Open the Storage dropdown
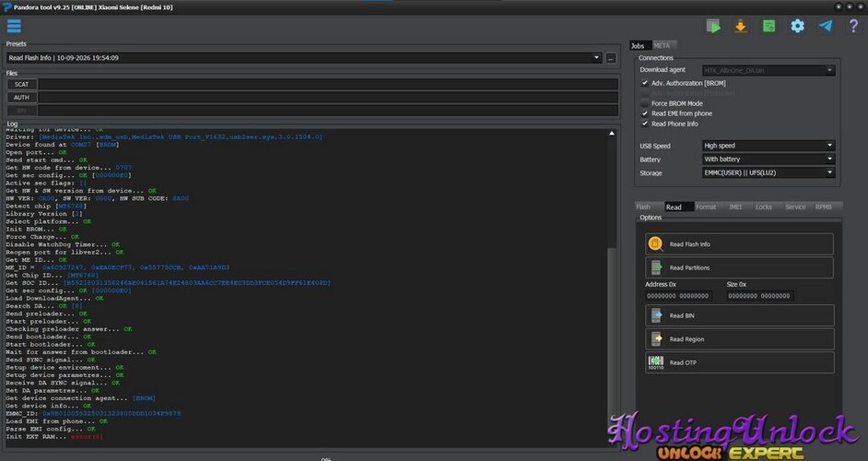 click(768, 173)
